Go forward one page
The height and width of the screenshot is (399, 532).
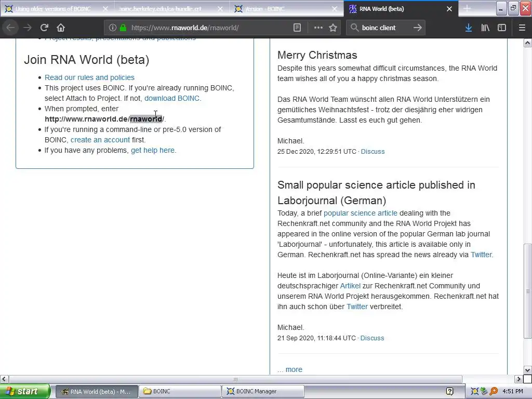coord(28,28)
